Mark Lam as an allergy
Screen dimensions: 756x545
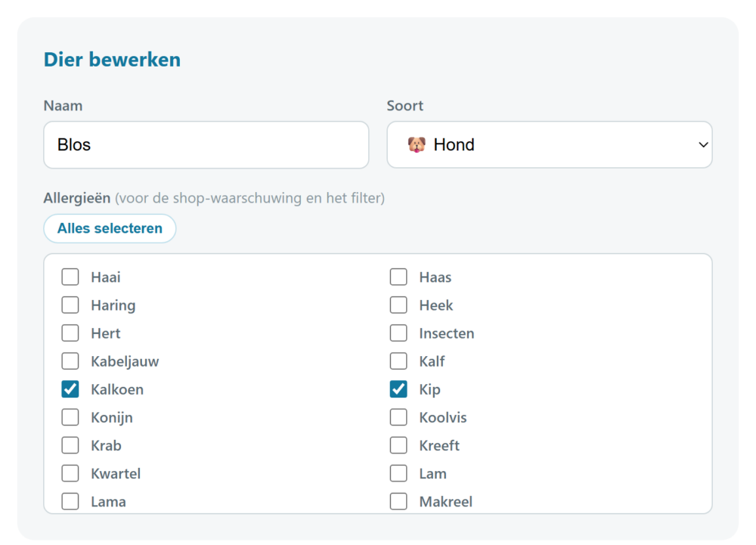398,473
